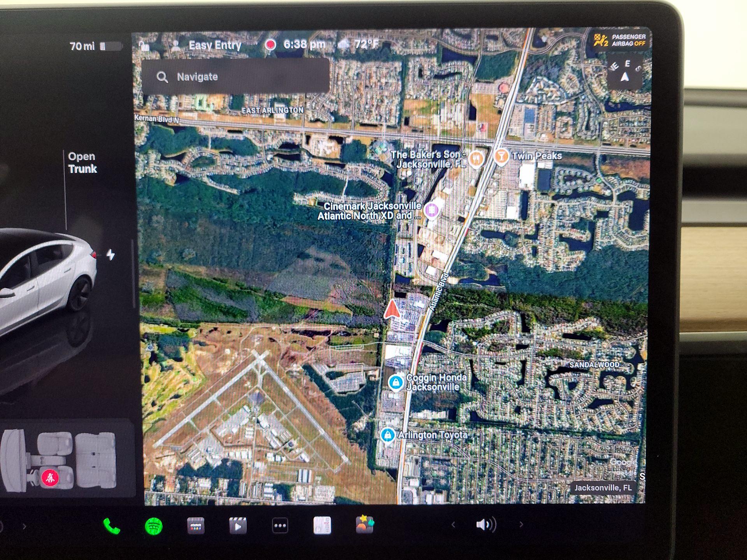Tap the 70 mi battery range indicator
This screenshot has width=747, height=560.
(x=96, y=46)
